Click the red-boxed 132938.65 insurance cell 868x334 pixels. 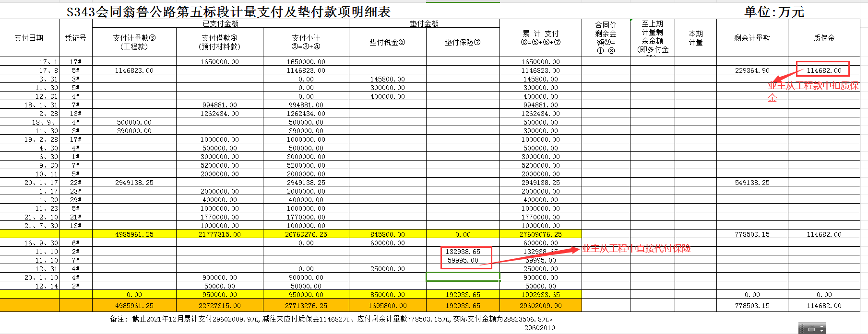pyautogui.click(x=463, y=252)
